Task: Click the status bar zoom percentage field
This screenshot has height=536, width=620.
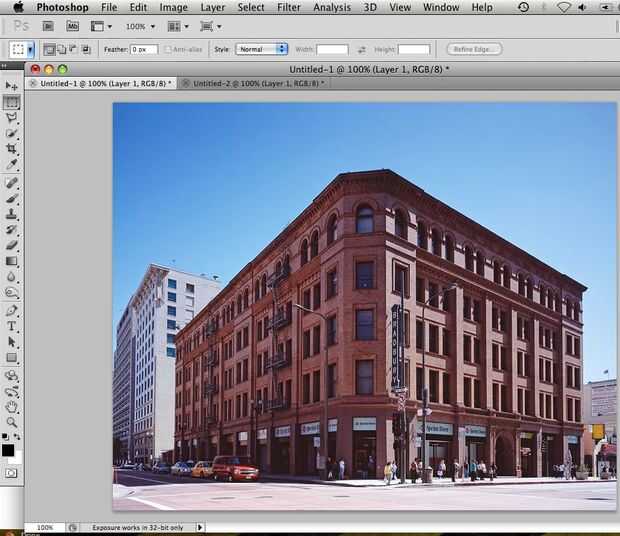Action: pos(45,527)
